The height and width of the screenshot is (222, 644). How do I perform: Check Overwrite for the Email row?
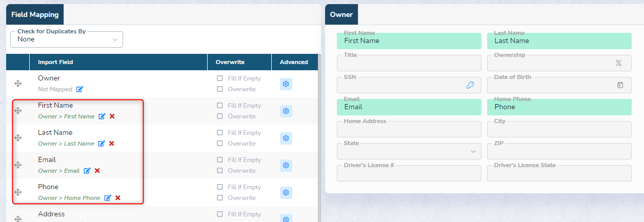219,171
